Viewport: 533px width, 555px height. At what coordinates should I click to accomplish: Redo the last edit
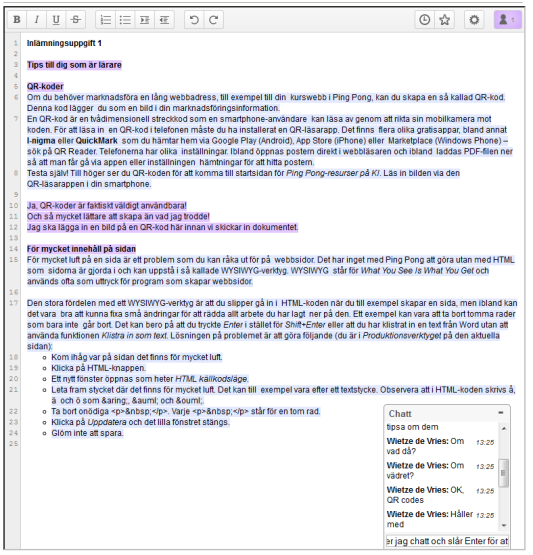point(213,19)
